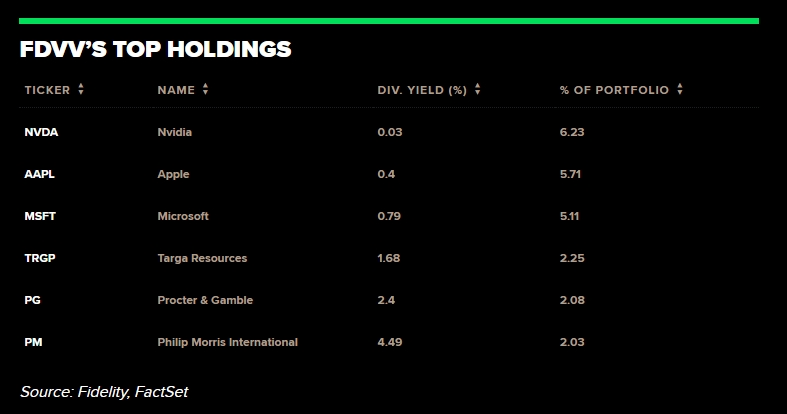Image resolution: width=787 pixels, height=414 pixels.
Task: Click the Source: Fidelity, FactSet caption
Action: tap(104, 392)
